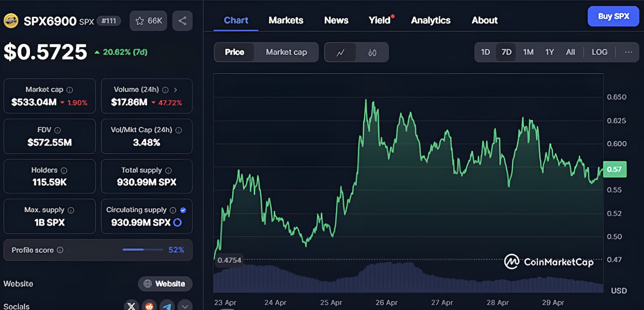Image resolution: width=644 pixels, height=310 pixels.
Task: Click the USD currency label
Action: click(x=619, y=291)
